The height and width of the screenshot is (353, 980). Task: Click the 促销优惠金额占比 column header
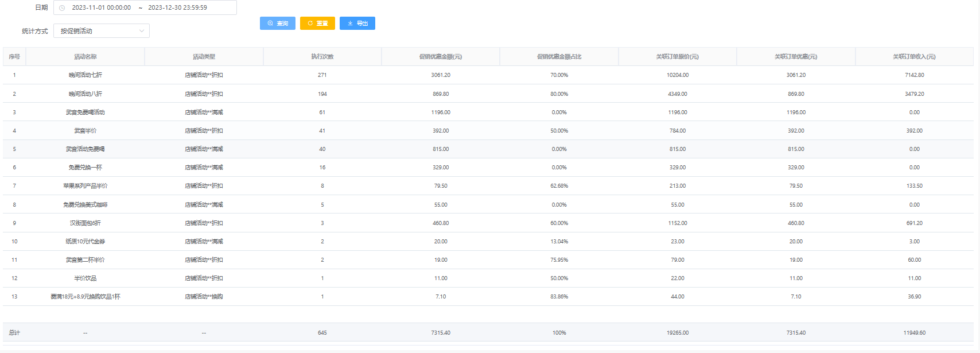559,57
